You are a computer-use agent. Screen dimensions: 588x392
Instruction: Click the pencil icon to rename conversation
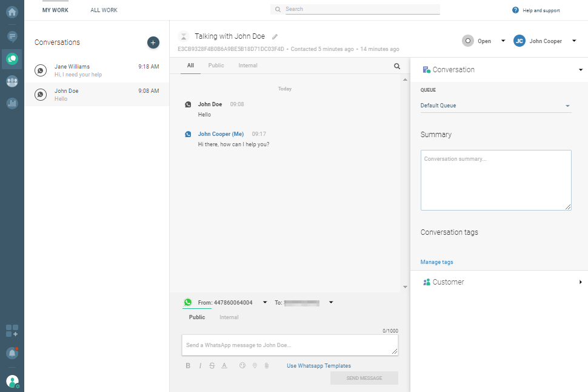tap(275, 37)
